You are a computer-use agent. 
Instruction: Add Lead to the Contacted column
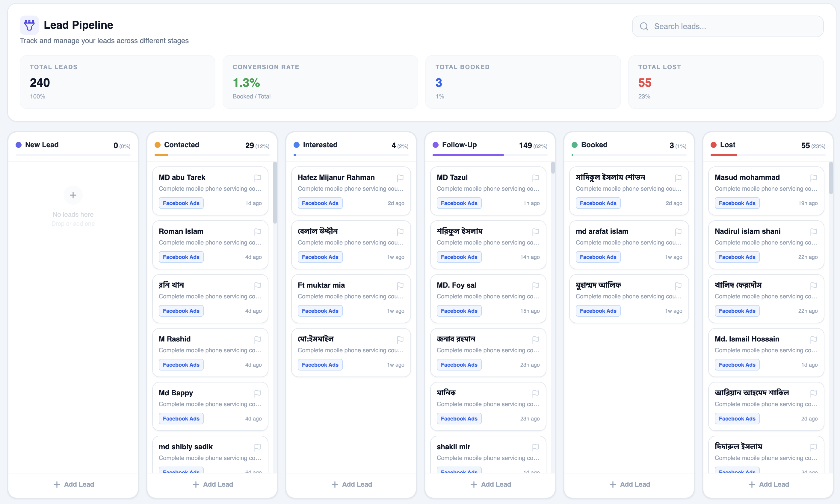212,484
